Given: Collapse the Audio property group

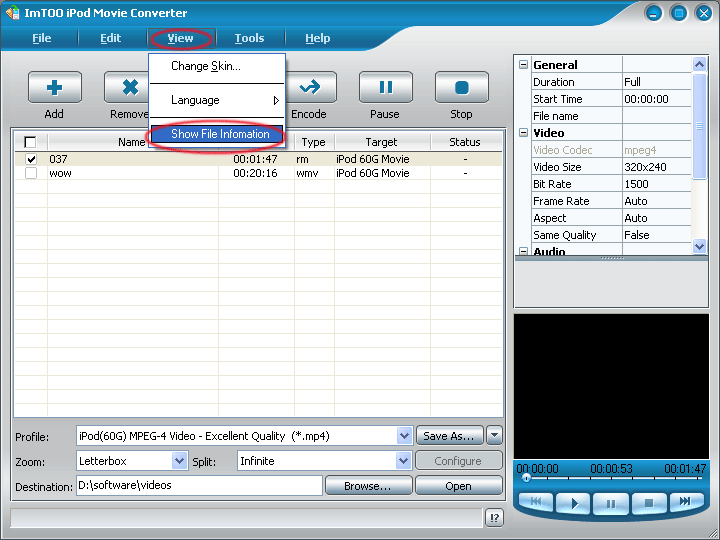Looking at the screenshot, I should pos(523,251).
